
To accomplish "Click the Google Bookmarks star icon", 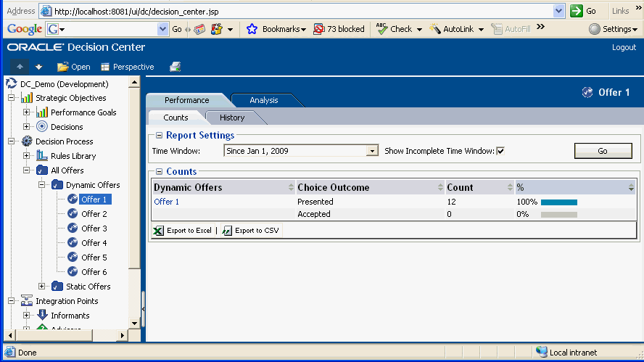I will [x=252, y=29].
